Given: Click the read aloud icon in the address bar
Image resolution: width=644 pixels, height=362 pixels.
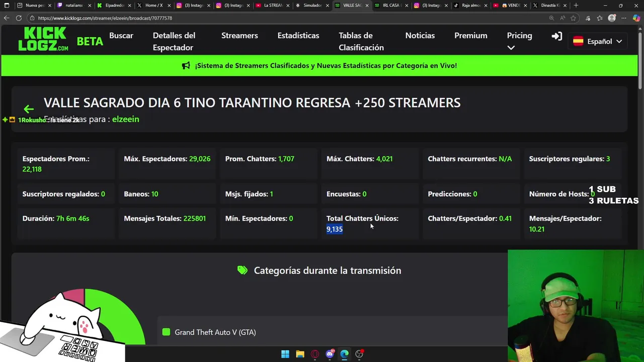Looking at the screenshot, I should pos(562,18).
